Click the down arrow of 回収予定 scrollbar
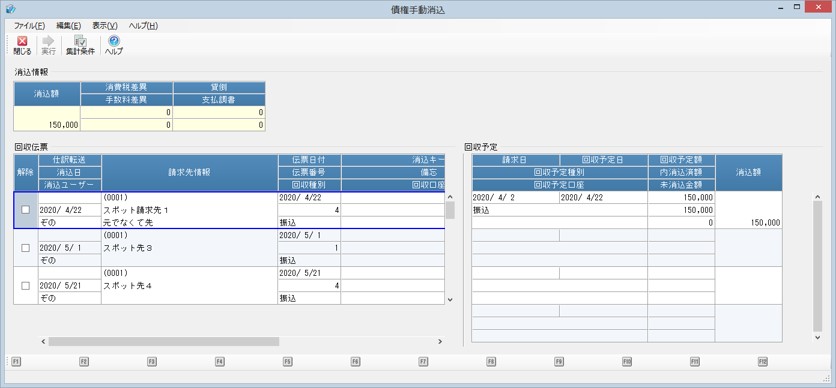The width and height of the screenshot is (836, 388). (817, 337)
